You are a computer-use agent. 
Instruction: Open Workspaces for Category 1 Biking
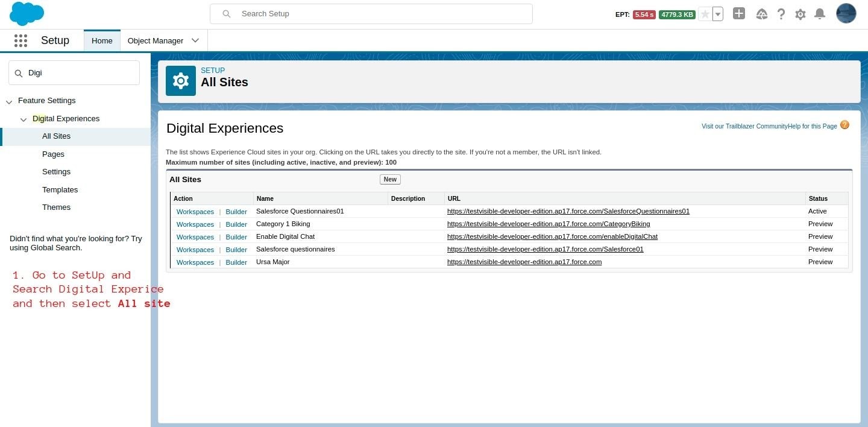[x=195, y=224]
